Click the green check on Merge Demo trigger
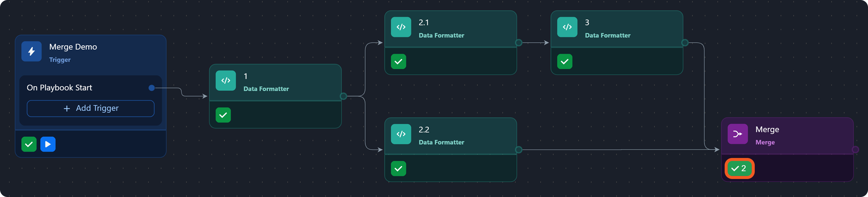This screenshot has width=868, height=197. pyautogui.click(x=29, y=144)
